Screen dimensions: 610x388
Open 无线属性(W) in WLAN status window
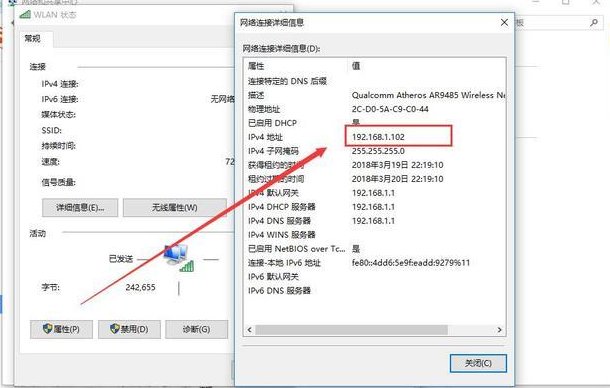click(175, 207)
